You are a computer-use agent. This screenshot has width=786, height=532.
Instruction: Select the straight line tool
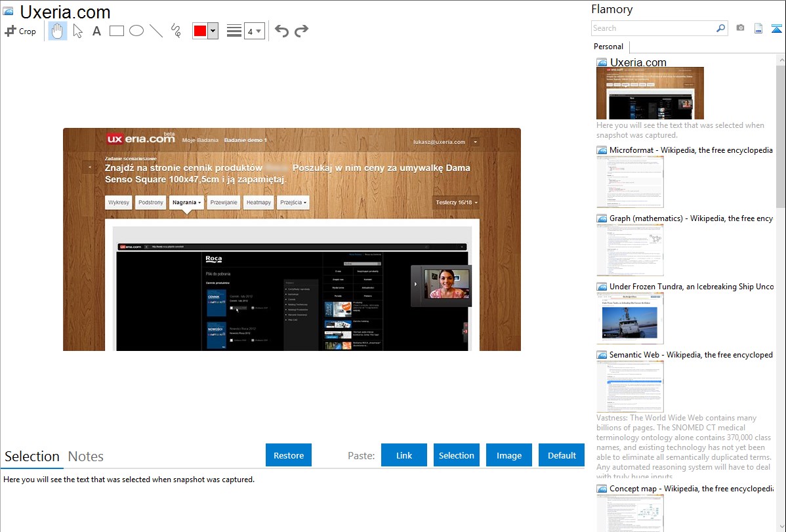tap(156, 31)
